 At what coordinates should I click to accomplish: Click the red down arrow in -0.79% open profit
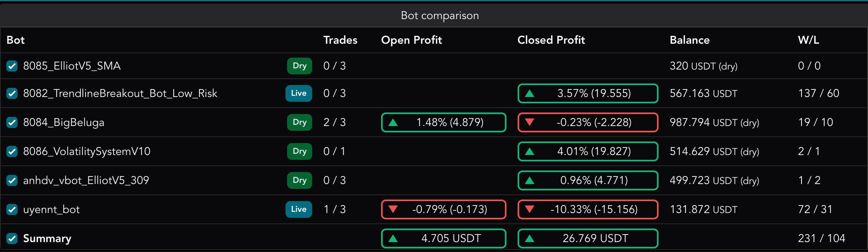coord(393,209)
